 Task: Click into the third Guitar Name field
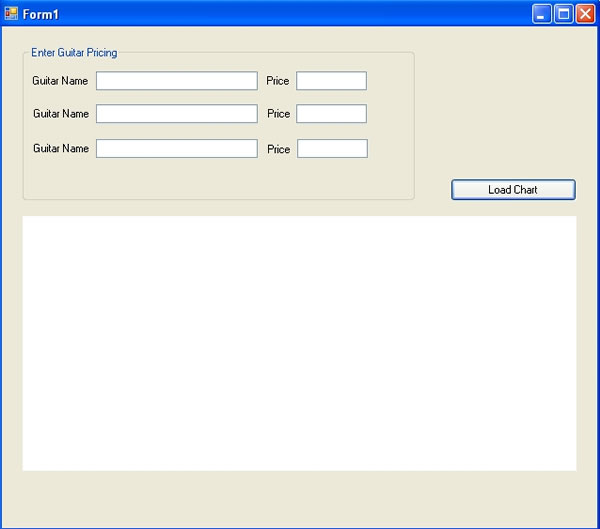pyautogui.click(x=176, y=149)
